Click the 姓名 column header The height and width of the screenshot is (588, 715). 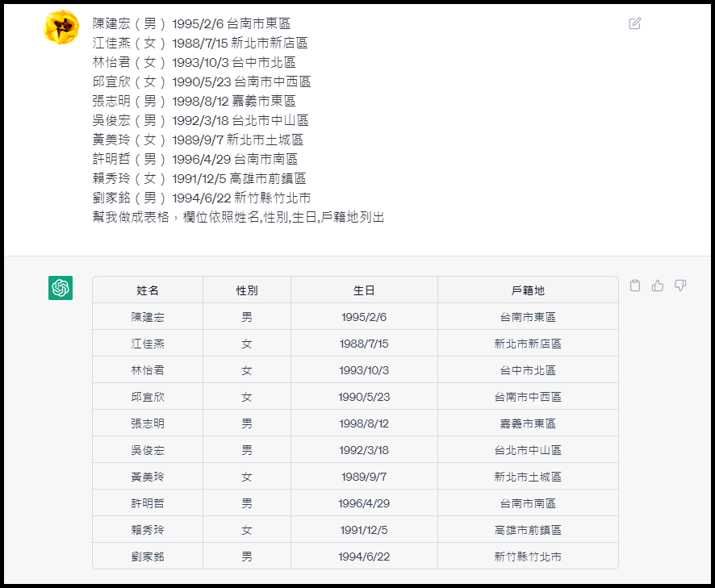148,290
